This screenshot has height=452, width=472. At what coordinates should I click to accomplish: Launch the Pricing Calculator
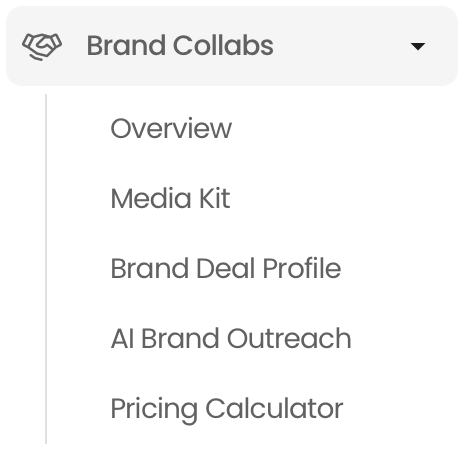pyautogui.click(x=227, y=409)
